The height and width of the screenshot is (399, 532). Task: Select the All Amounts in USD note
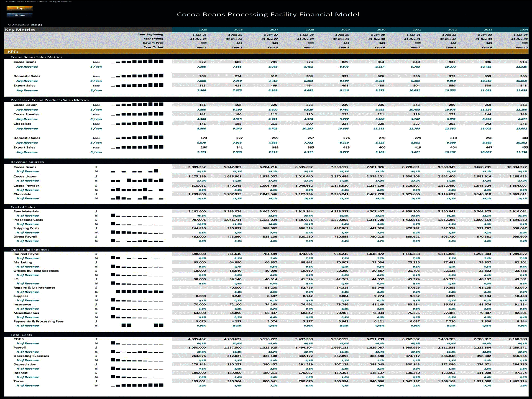(25, 25)
